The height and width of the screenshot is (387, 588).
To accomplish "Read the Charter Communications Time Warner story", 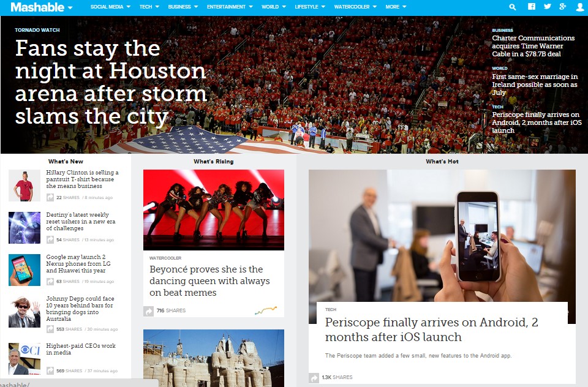I will [533, 46].
